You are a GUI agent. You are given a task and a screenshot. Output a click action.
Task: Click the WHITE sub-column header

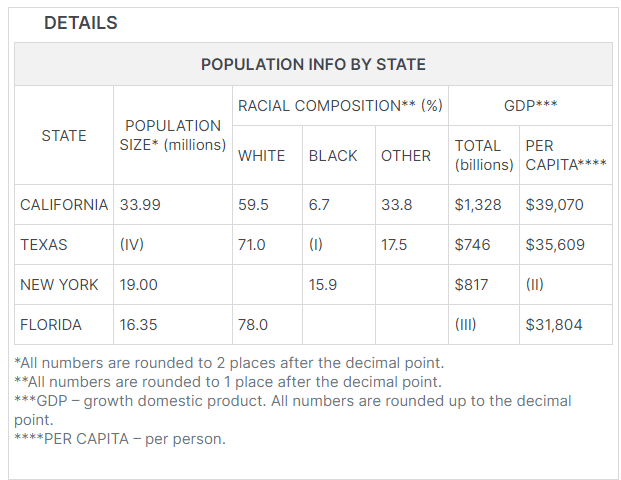click(x=261, y=156)
